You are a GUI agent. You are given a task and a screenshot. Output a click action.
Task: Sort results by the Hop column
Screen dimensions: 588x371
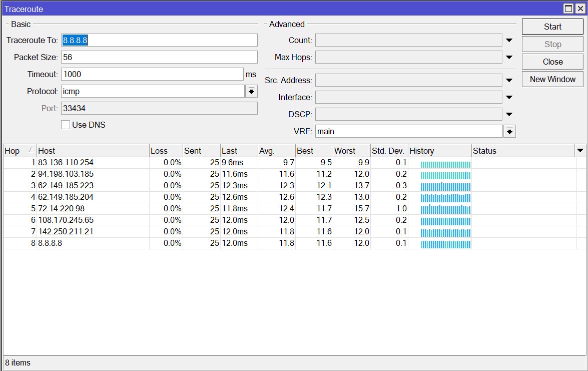(15, 150)
